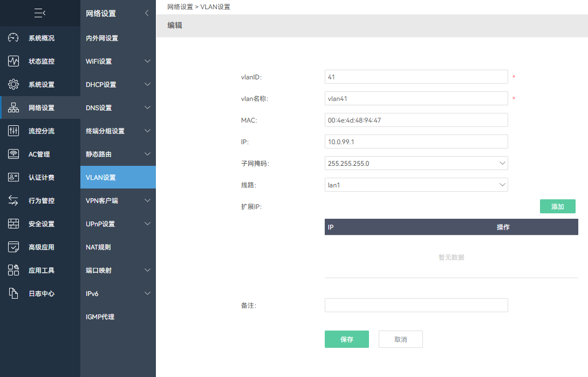Click the 状态监控 waveform icon
The width and height of the screenshot is (588, 377).
tap(13, 62)
